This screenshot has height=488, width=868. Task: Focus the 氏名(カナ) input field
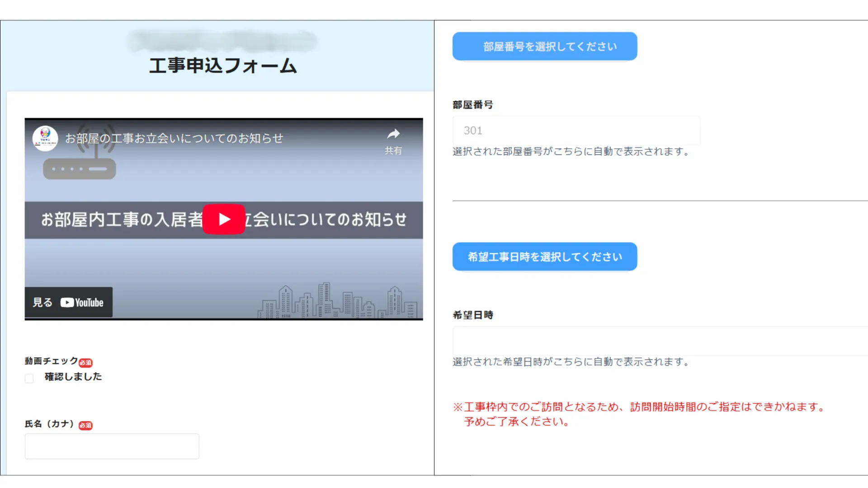point(112,446)
